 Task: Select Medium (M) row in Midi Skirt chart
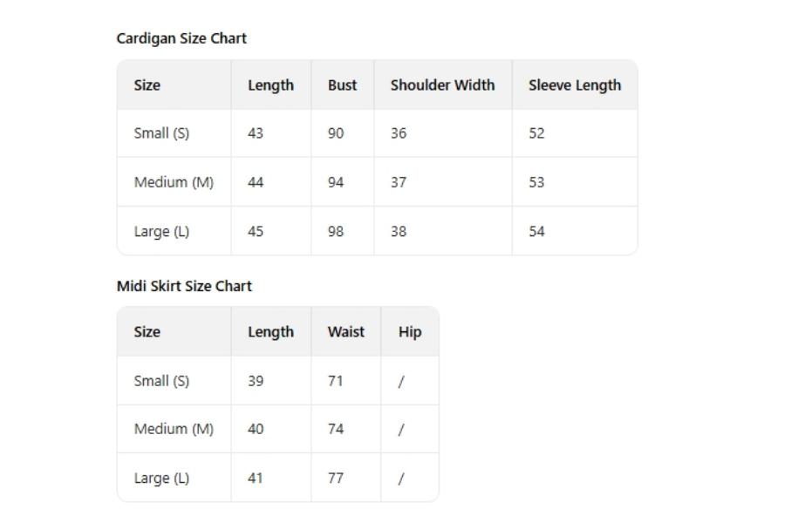174,429
